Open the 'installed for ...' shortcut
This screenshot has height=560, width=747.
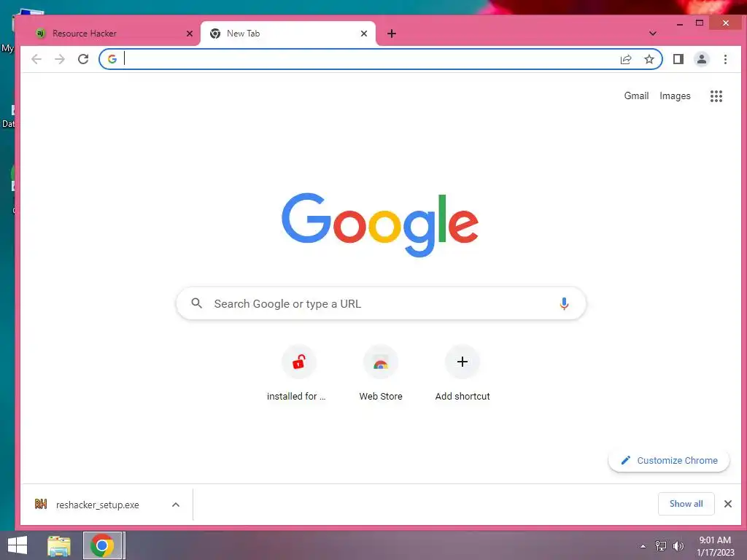[x=298, y=374]
